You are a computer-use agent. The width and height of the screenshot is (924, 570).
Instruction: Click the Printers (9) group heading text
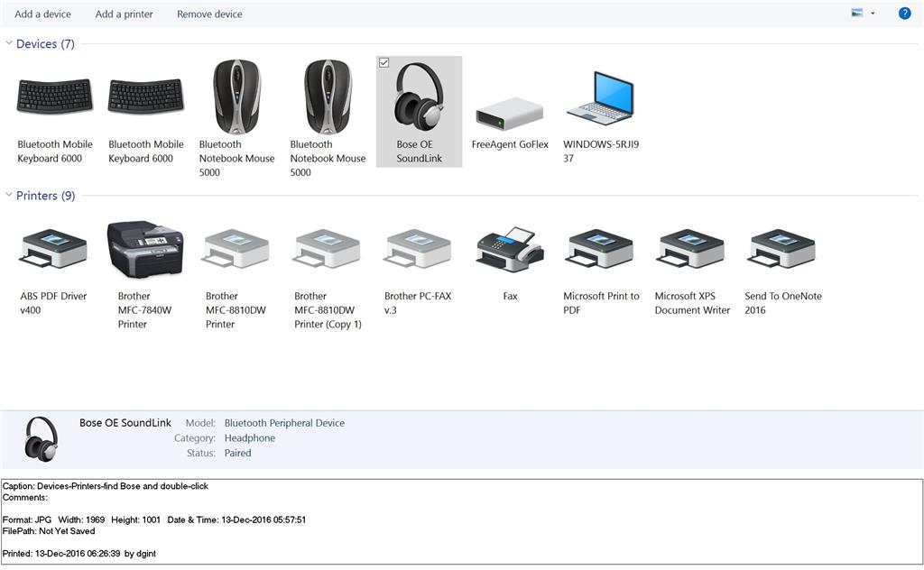tap(45, 196)
